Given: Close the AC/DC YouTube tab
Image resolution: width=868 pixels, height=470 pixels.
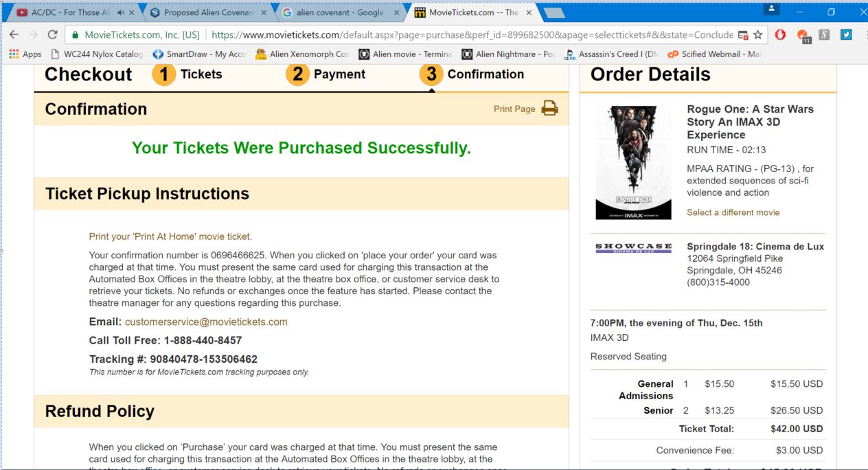Looking at the screenshot, I should [131, 12].
